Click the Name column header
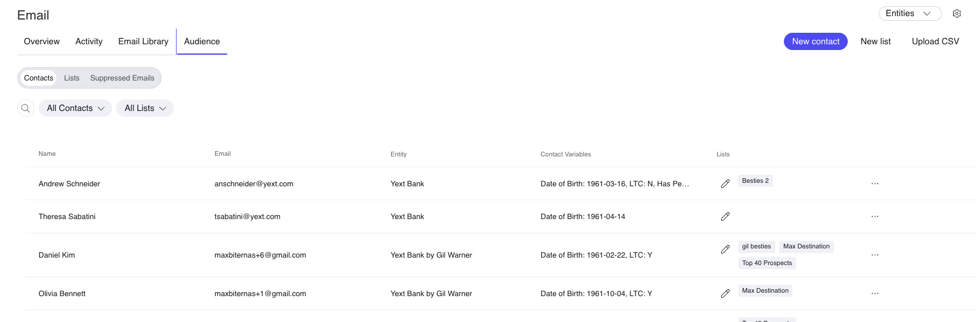Viewport: 980px width, 322px height. pos(47,154)
